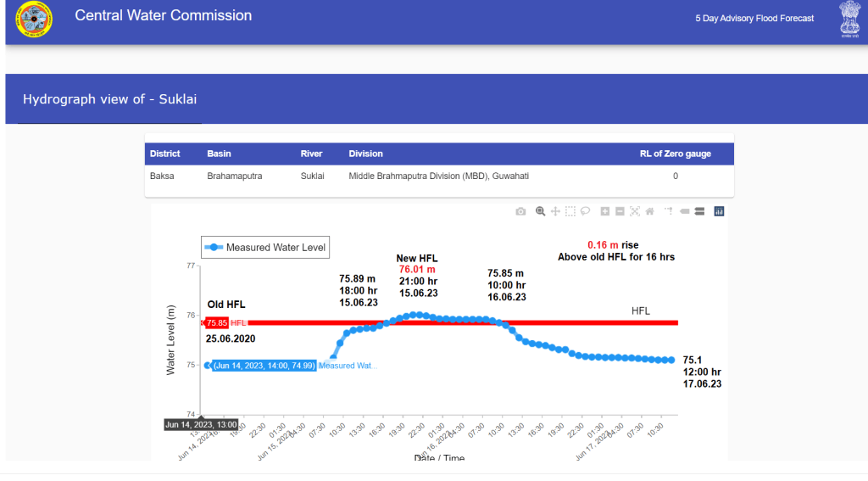This screenshot has height=481, width=868.
Task: Toggle Measured Water Level legend entry
Action: [x=264, y=248]
